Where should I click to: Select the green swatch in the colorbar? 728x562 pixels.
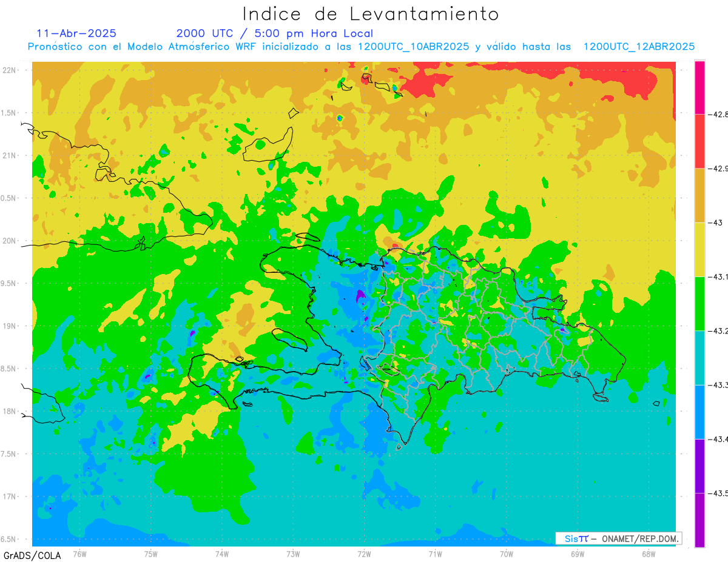click(699, 303)
